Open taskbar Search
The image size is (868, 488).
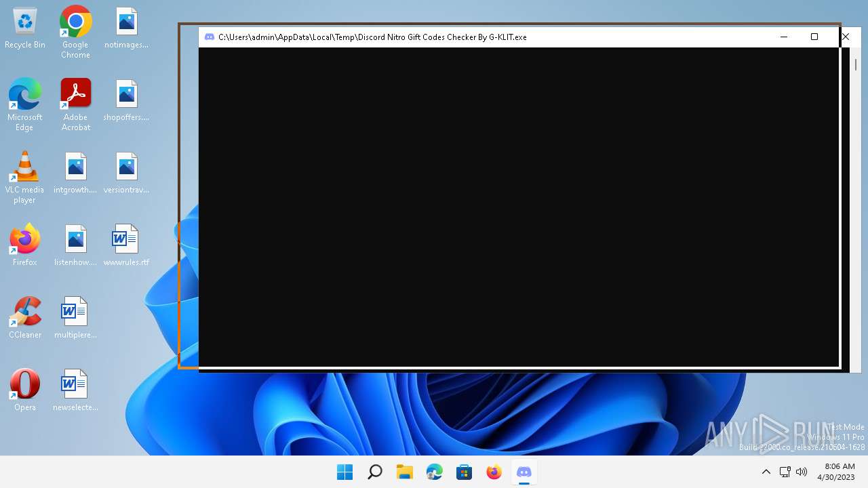(374, 472)
